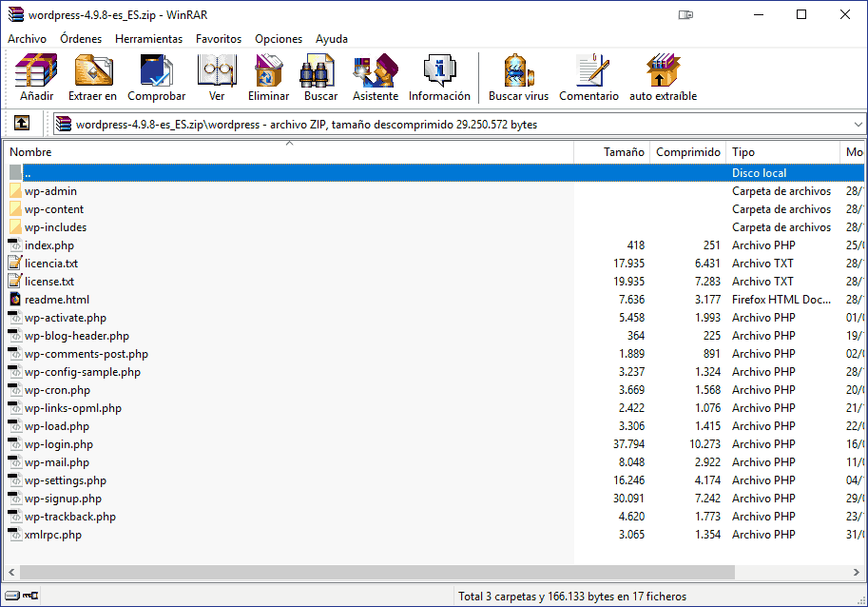Select the wp-login.php file
868x607 pixels.
click(59, 444)
